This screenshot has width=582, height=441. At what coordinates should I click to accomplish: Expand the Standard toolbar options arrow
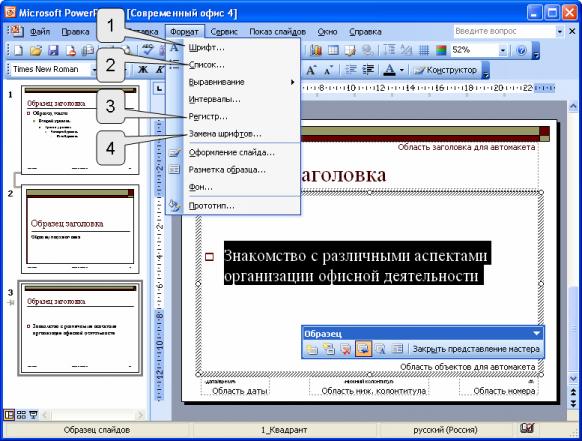(x=536, y=51)
